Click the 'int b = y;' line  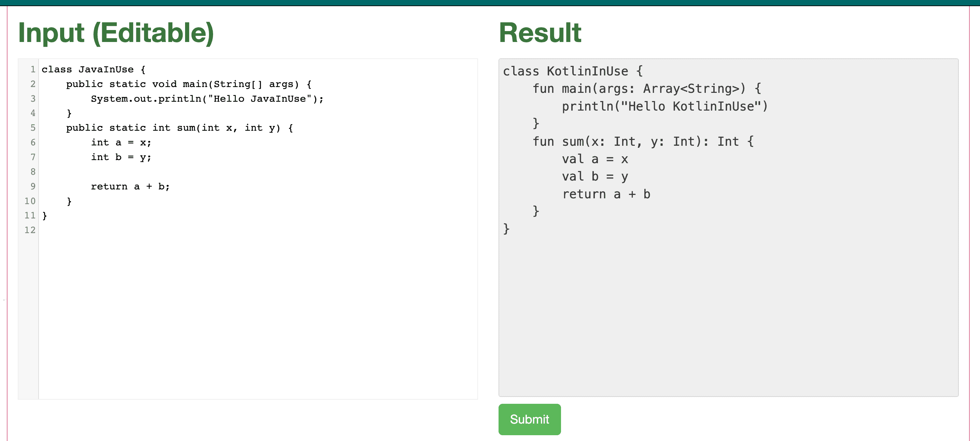click(120, 157)
